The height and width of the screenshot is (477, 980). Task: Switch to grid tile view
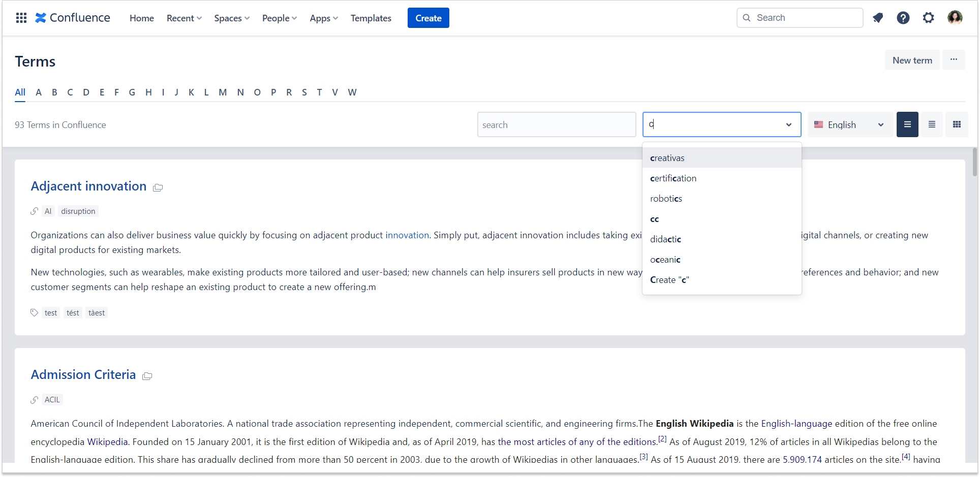[957, 124]
